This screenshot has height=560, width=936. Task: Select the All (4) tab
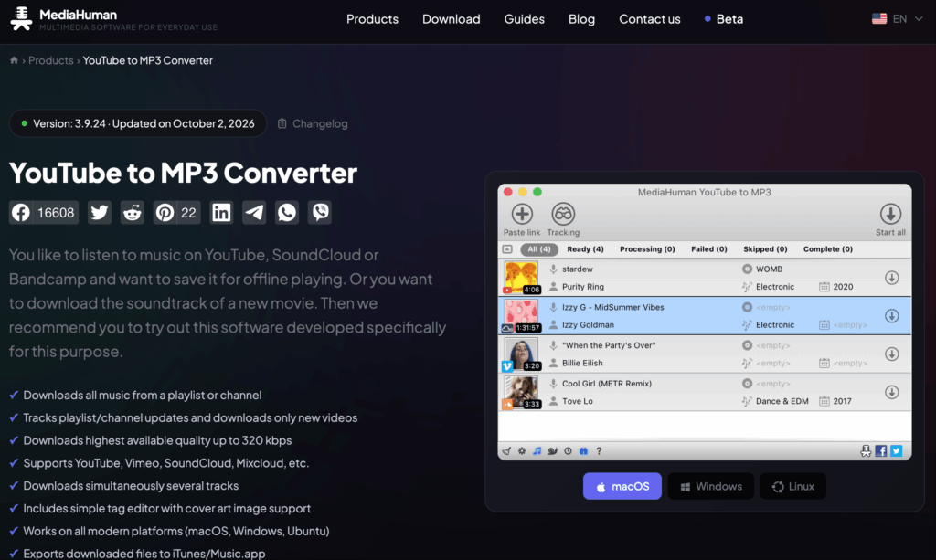tap(539, 249)
